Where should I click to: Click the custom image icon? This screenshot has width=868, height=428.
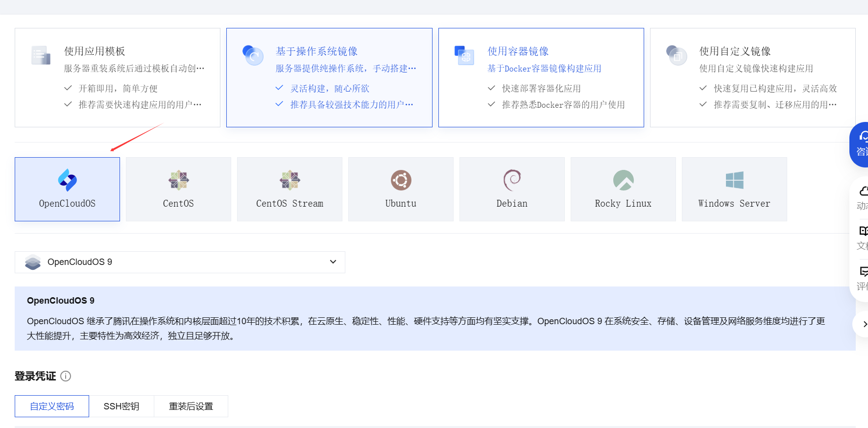point(676,55)
